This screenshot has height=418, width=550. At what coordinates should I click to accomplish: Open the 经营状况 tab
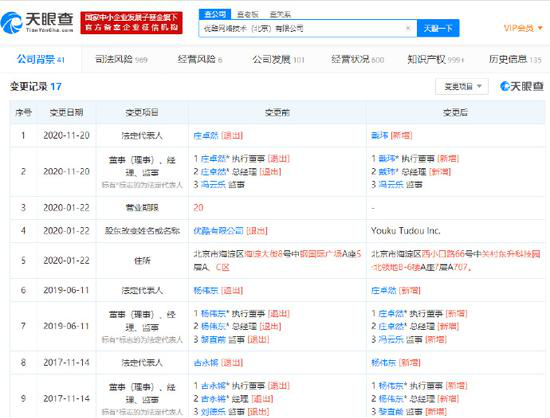357,59
